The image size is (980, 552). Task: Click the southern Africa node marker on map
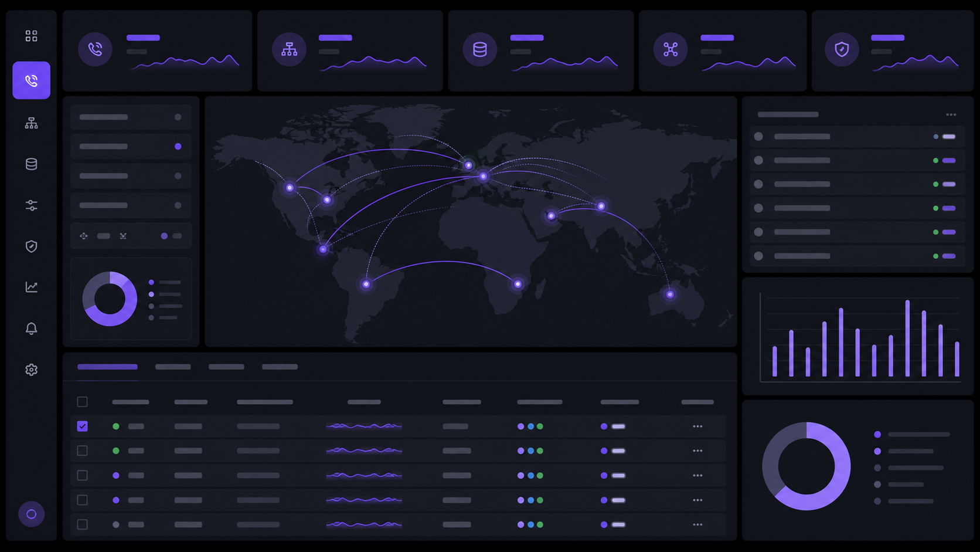click(x=518, y=284)
